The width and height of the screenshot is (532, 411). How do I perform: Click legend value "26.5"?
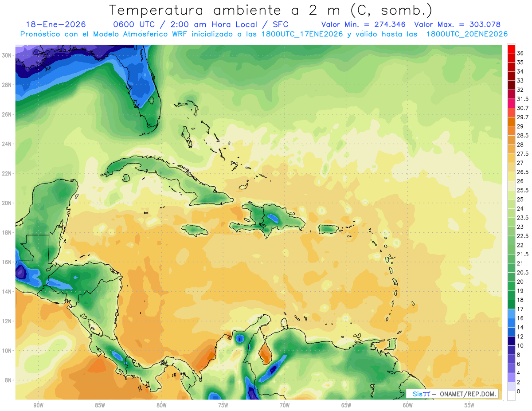click(523, 172)
